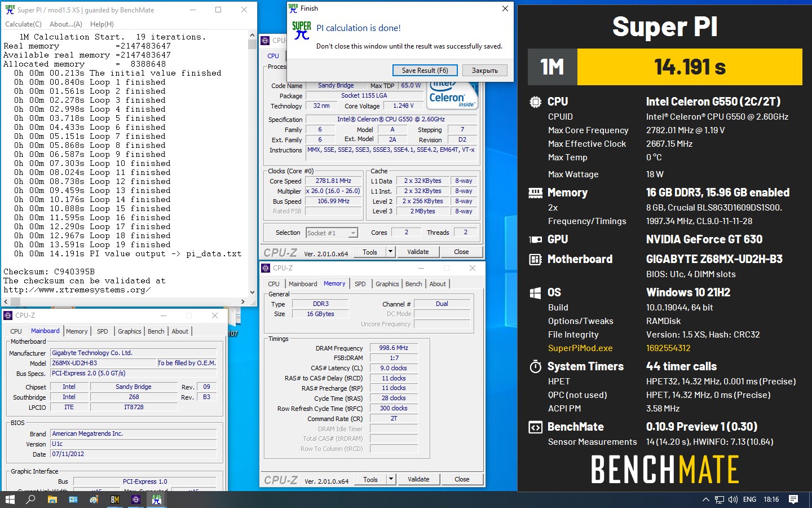The width and height of the screenshot is (812, 508).
Task: Click the Memory CPU-Z window title icon
Action: click(266, 268)
